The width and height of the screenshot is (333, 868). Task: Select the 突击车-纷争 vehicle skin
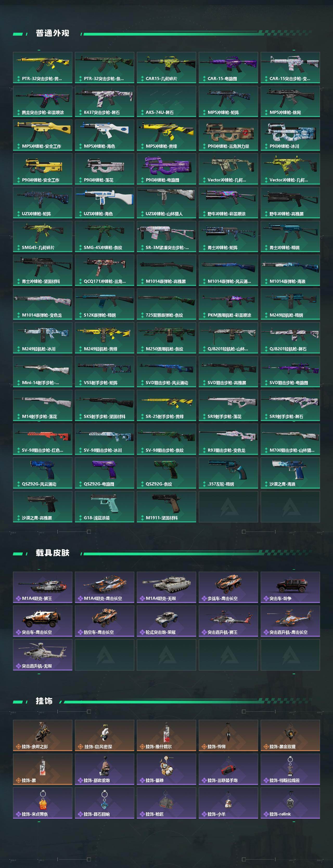click(290, 587)
